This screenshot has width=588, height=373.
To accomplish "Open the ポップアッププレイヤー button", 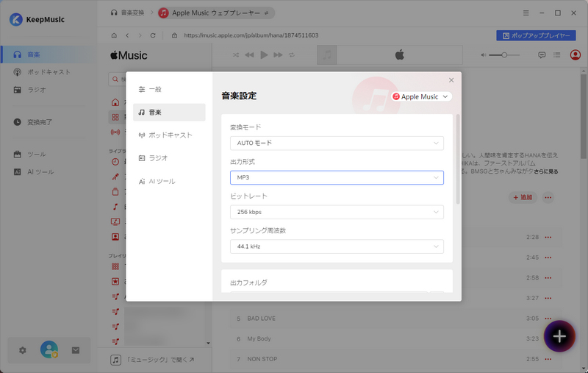I will 536,35.
